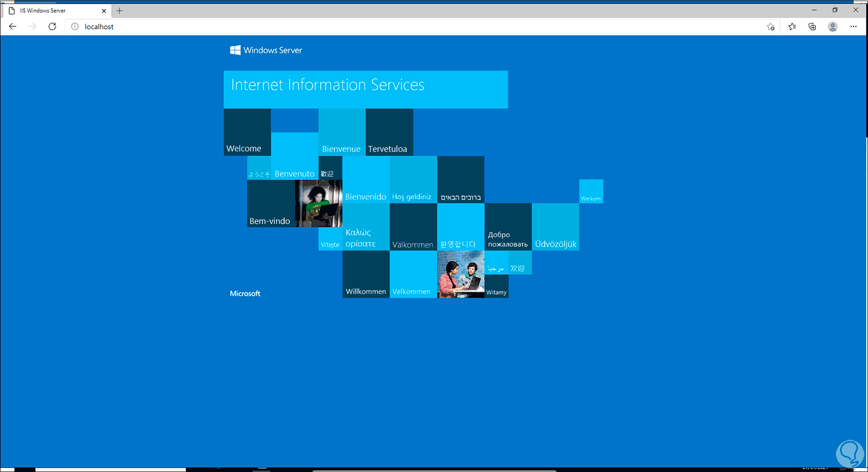View site information for localhost
This screenshot has width=868, height=472.
click(75, 27)
